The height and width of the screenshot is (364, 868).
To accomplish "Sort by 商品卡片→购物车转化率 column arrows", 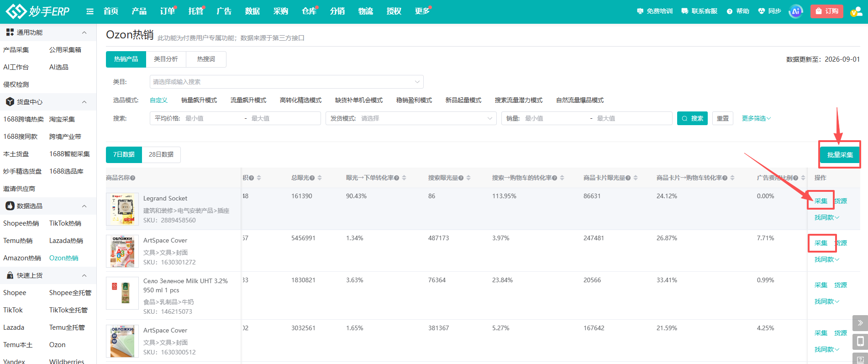I will (x=732, y=178).
